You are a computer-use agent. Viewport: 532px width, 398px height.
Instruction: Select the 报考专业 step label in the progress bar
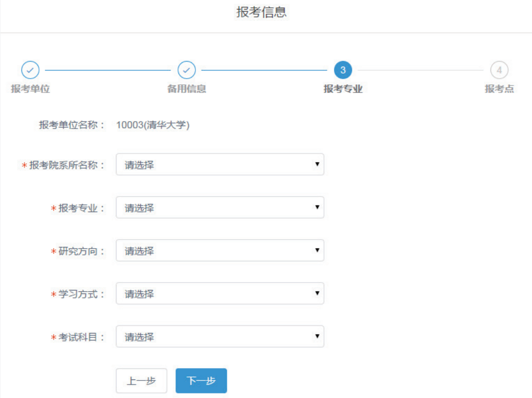click(342, 89)
